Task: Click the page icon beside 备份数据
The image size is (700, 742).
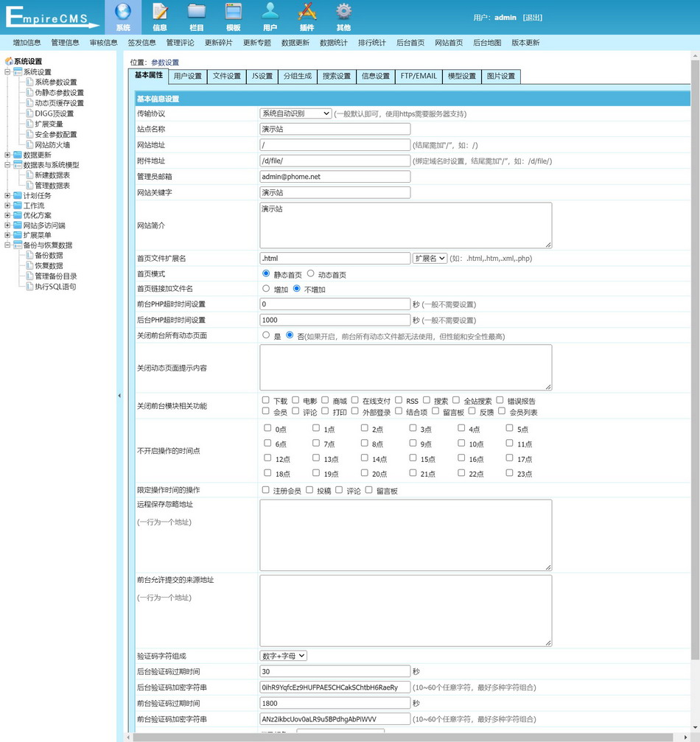Action: tap(29, 255)
